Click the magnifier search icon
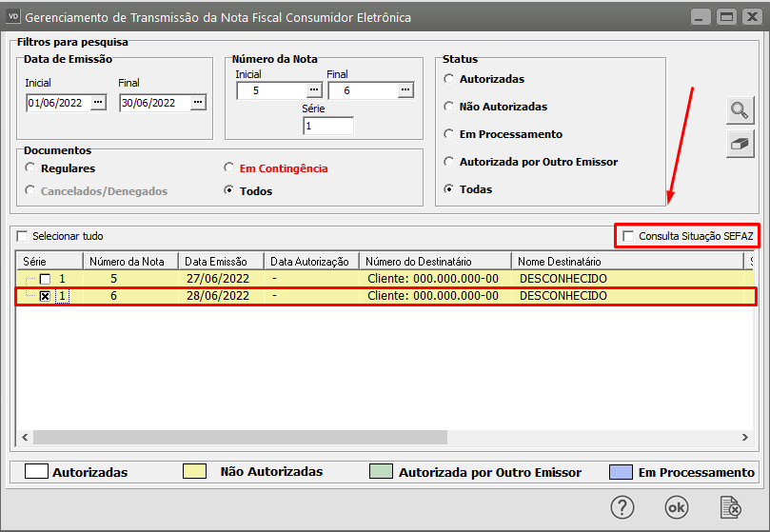The width and height of the screenshot is (770, 532). pyautogui.click(x=739, y=109)
